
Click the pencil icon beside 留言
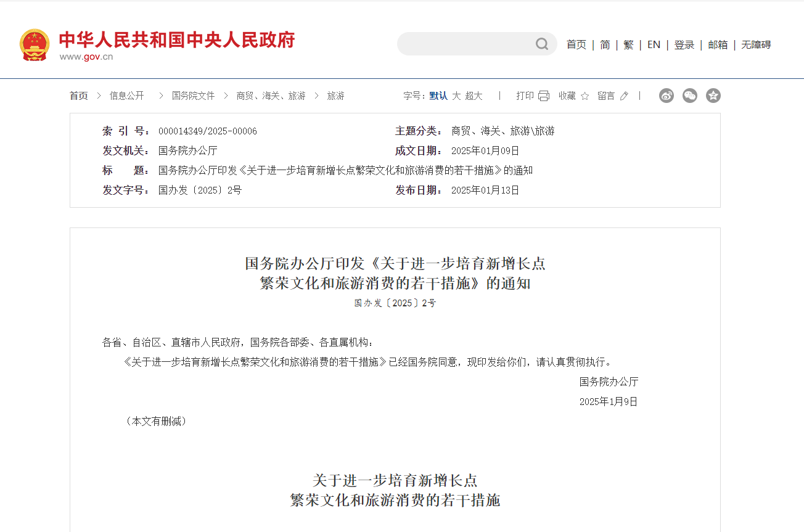[624, 96]
